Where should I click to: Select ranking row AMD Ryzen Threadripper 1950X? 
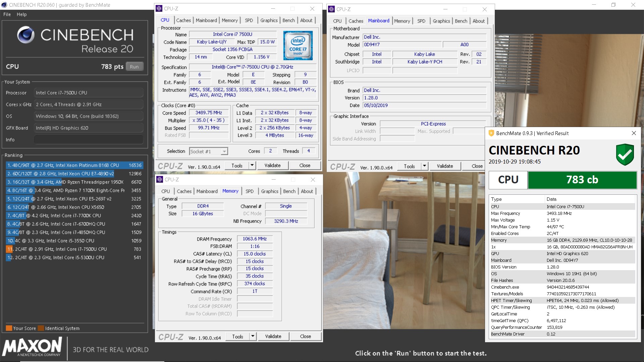(74, 182)
